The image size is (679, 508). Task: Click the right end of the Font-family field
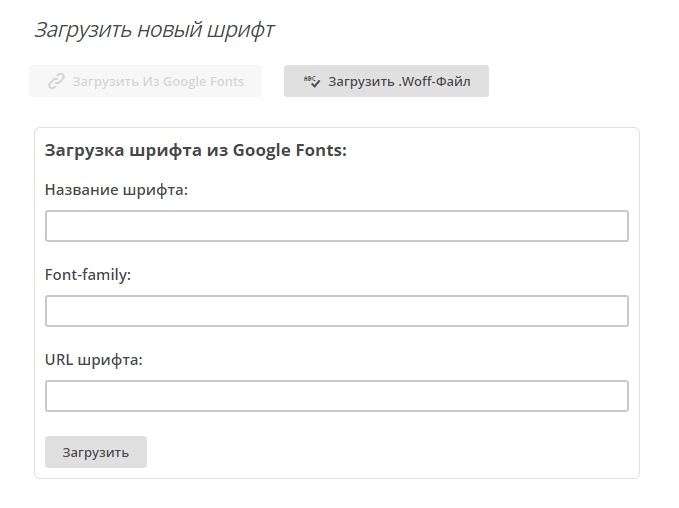tap(610, 311)
